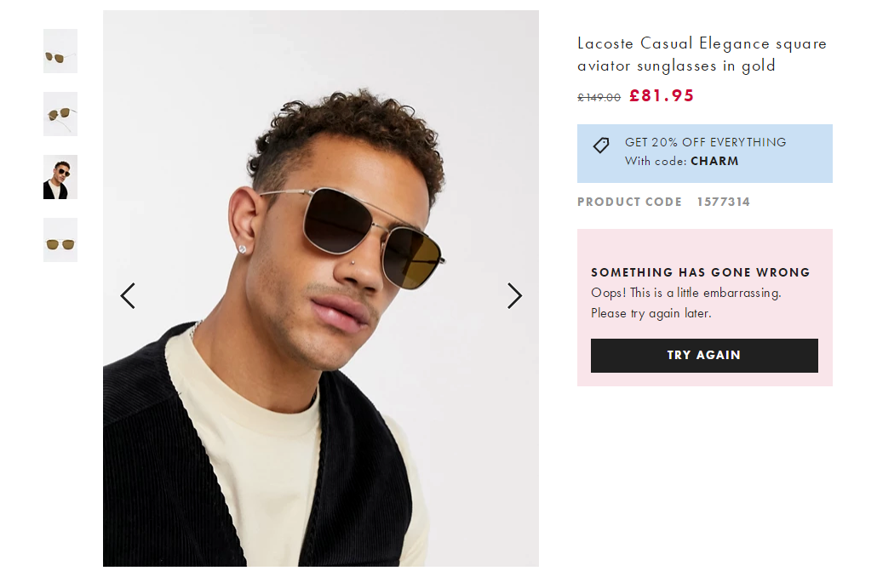Select the CHARM promo code text
This screenshot has width=877, height=588.
click(714, 161)
